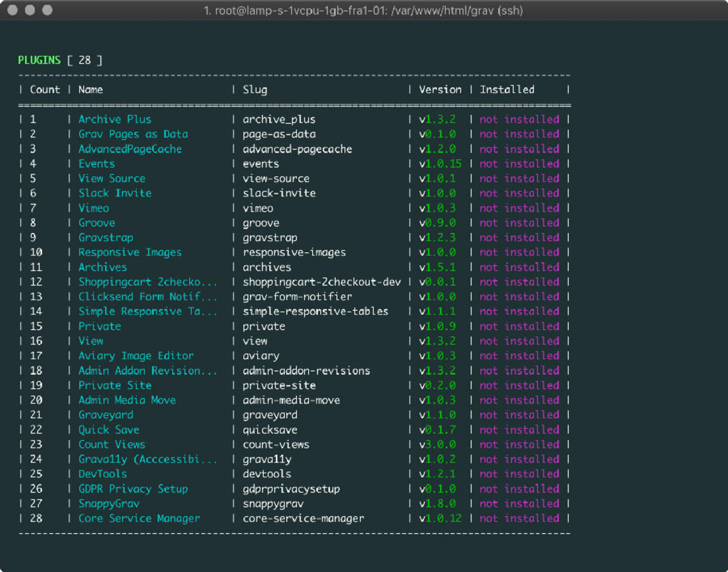Click the Admin Addon Revision... name
This screenshot has height=572, width=728.
point(148,371)
